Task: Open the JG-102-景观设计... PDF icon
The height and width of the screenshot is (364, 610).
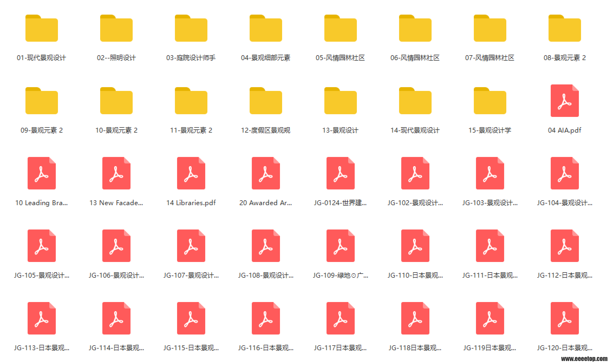Action: pyautogui.click(x=415, y=173)
